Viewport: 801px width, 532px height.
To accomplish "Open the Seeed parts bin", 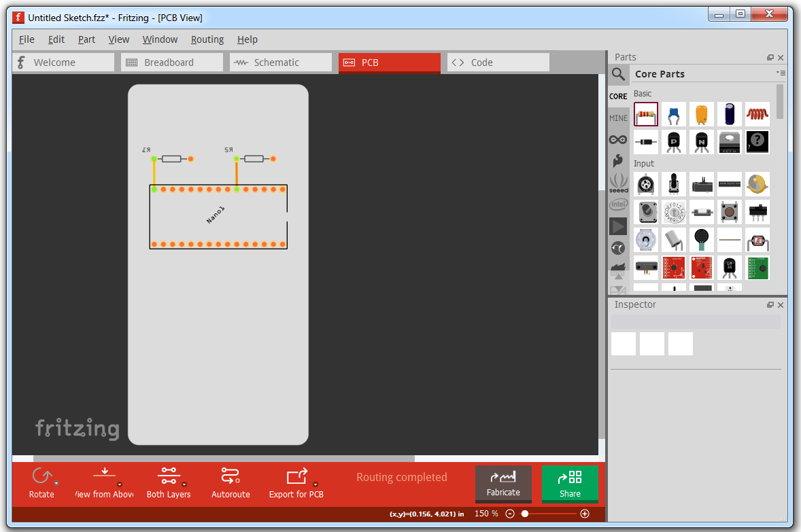I will (x=618, y=183).
